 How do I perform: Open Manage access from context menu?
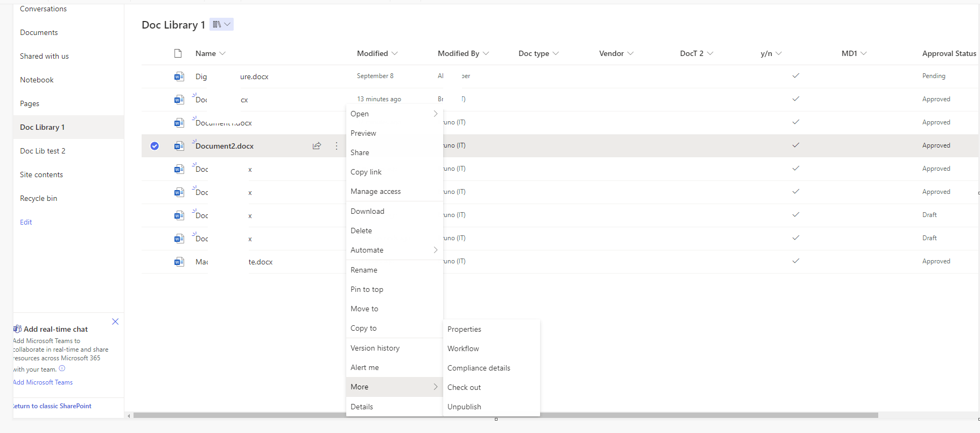pos(394,191)
